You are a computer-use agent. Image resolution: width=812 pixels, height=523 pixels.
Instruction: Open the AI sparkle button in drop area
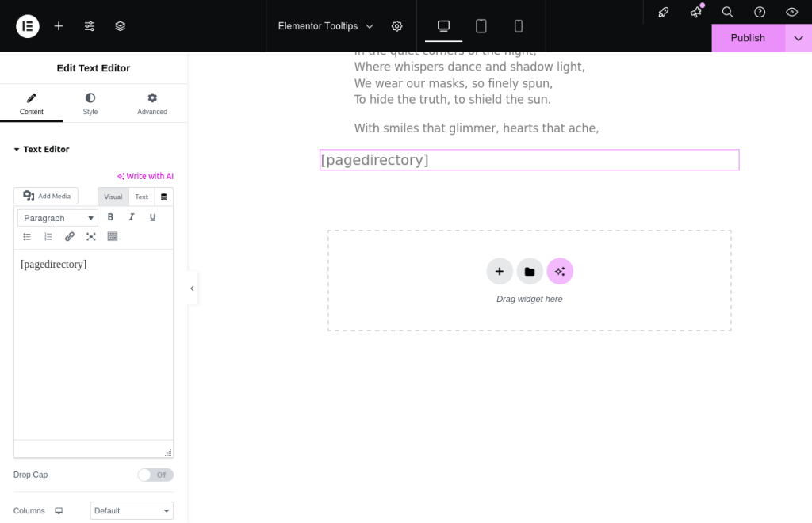(x=560, y=271)
